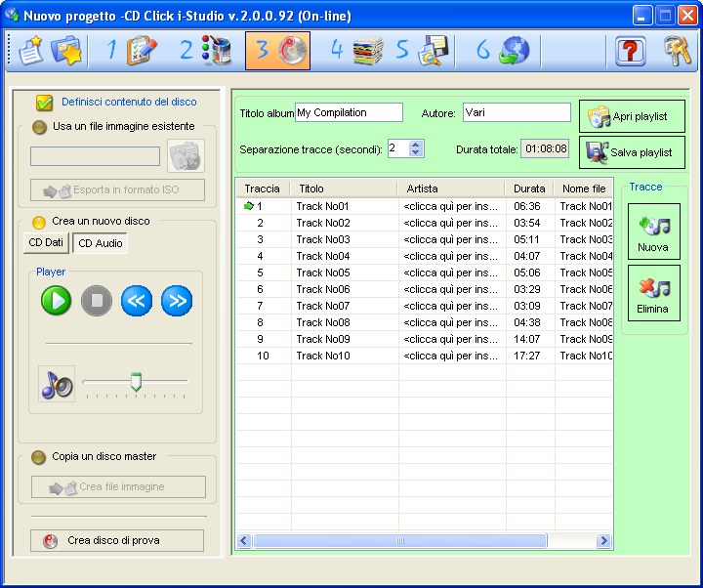Open step 5 print preview icon

pyautogui.click(x=432, y=51)
